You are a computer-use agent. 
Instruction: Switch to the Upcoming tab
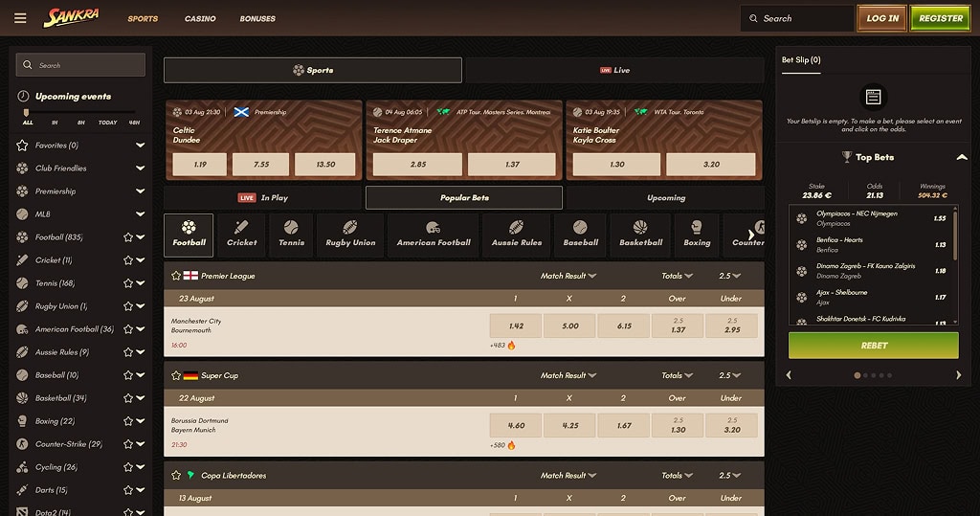pos(666,197)
